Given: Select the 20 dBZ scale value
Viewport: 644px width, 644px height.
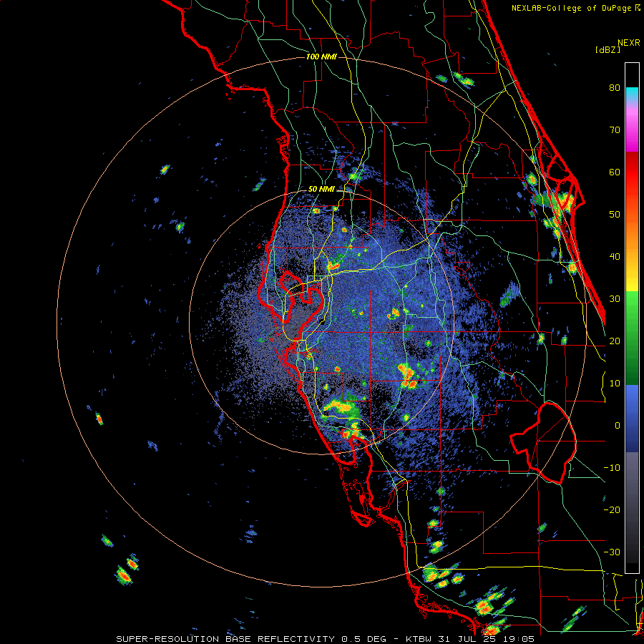Looking at the screenshot, I should click(x=615, y=341).
